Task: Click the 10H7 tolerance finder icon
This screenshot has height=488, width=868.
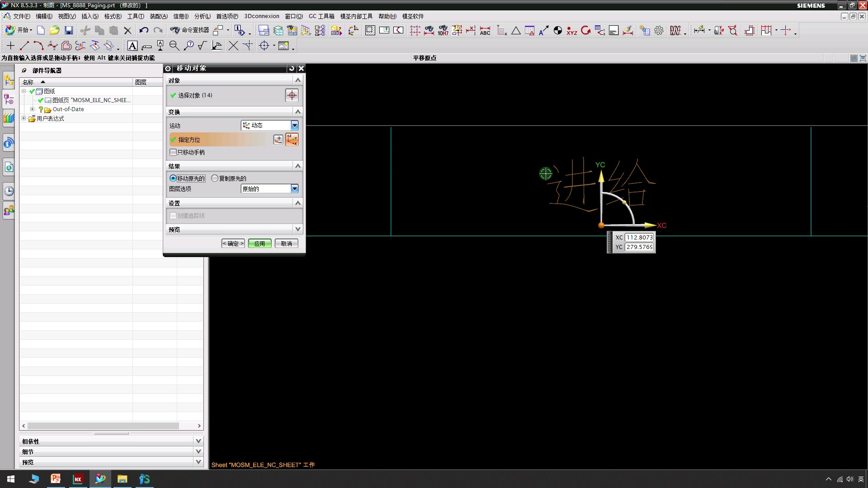Action: click(443, 30)
